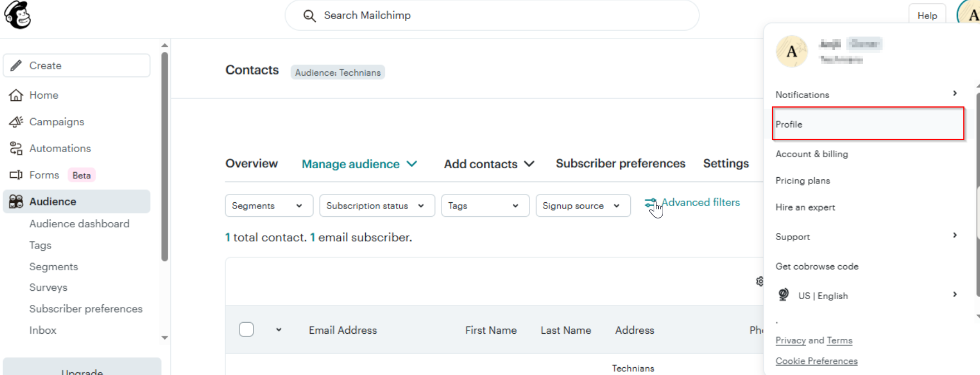Choose Hire an expert
980x375 pixels.
click(x=805, y=207)
